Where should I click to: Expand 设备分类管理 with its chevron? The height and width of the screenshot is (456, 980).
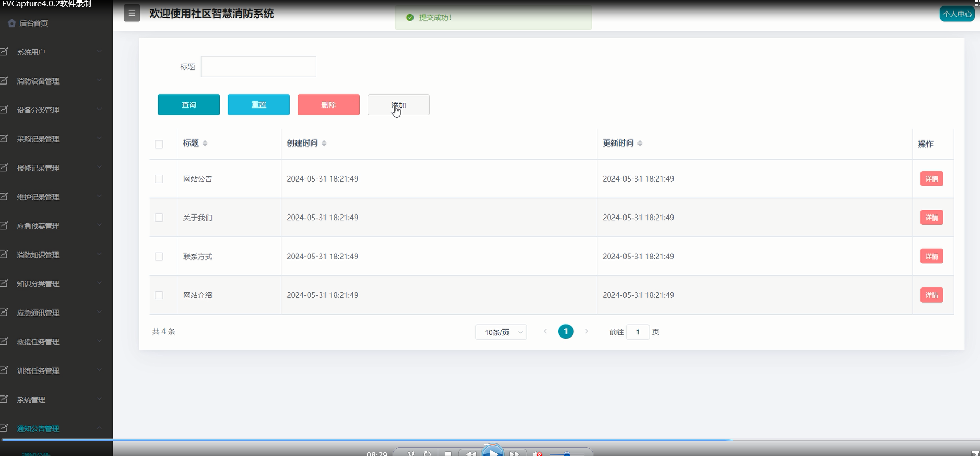point(99,110)
